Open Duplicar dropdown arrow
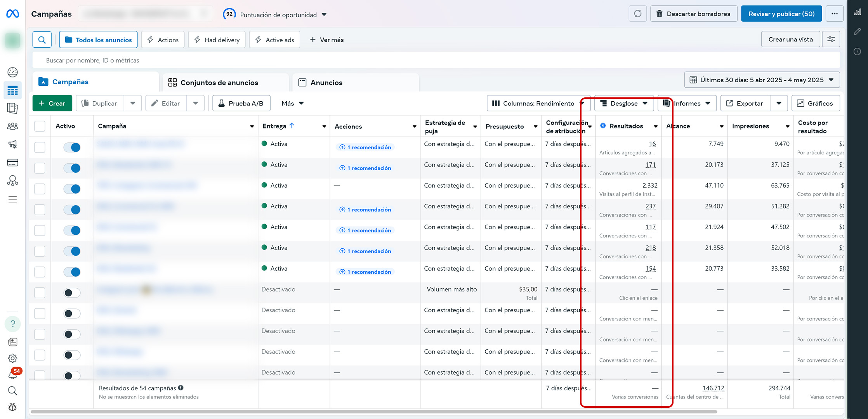Viewport: 868px width, 419px height. [x=133, y=103]
